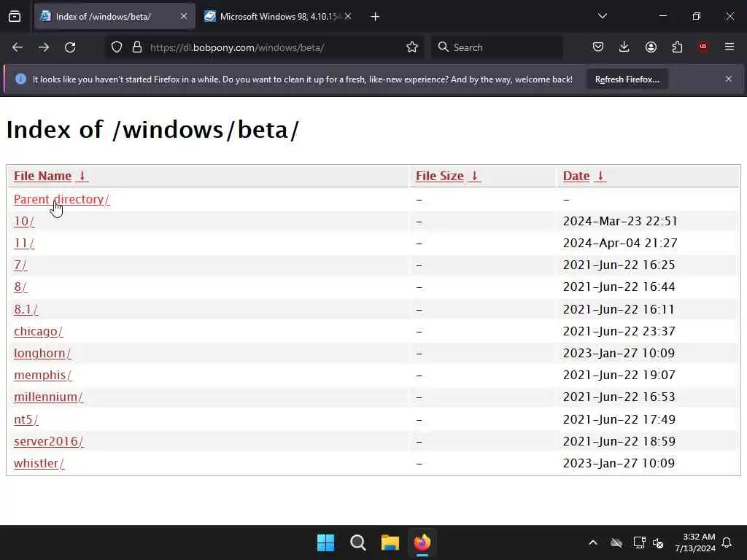Go back to previous page
Viewport: 747px width, 560px height.
(18, 47)
